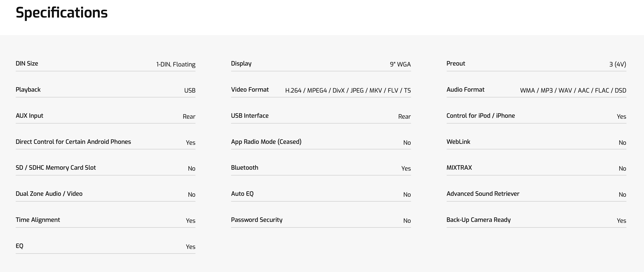Click the MIXTRAX spec label
Viewport: 644px width, 272px height.
459,167
